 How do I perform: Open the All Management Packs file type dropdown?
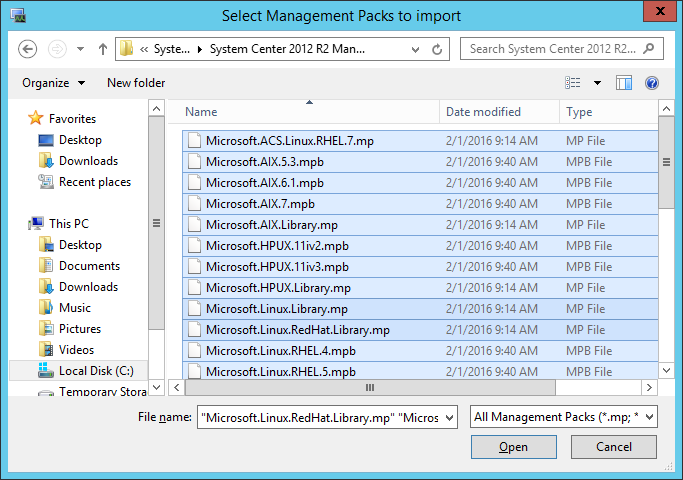pos(564,417)
